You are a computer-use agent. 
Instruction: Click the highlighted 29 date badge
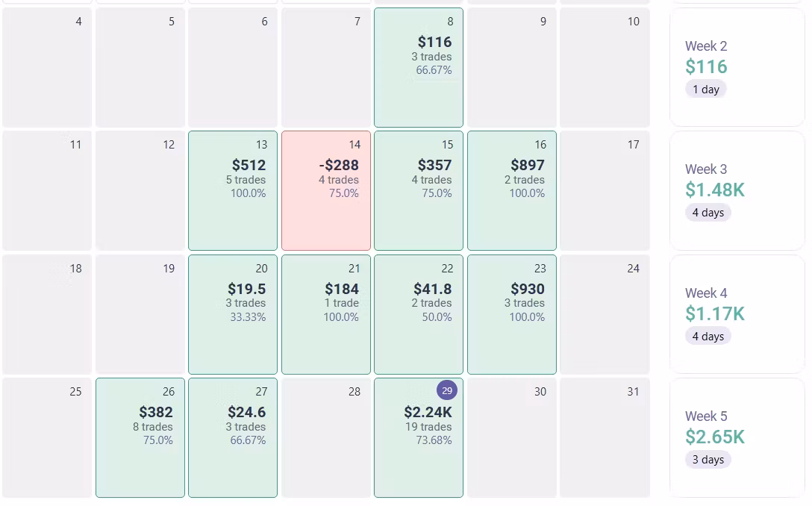(x=447, y=390)
